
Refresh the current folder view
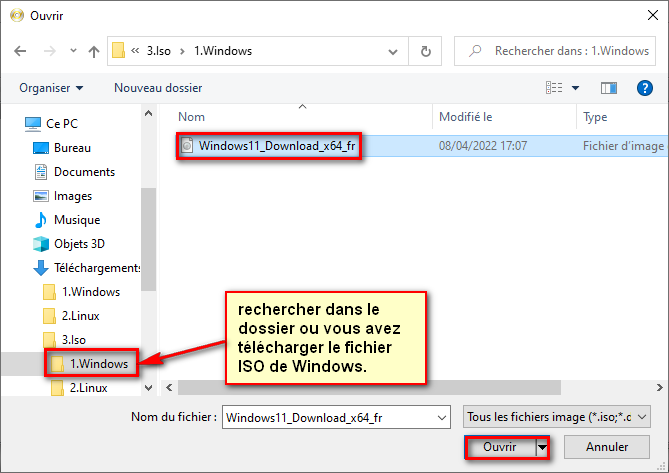tap(426, 51)
